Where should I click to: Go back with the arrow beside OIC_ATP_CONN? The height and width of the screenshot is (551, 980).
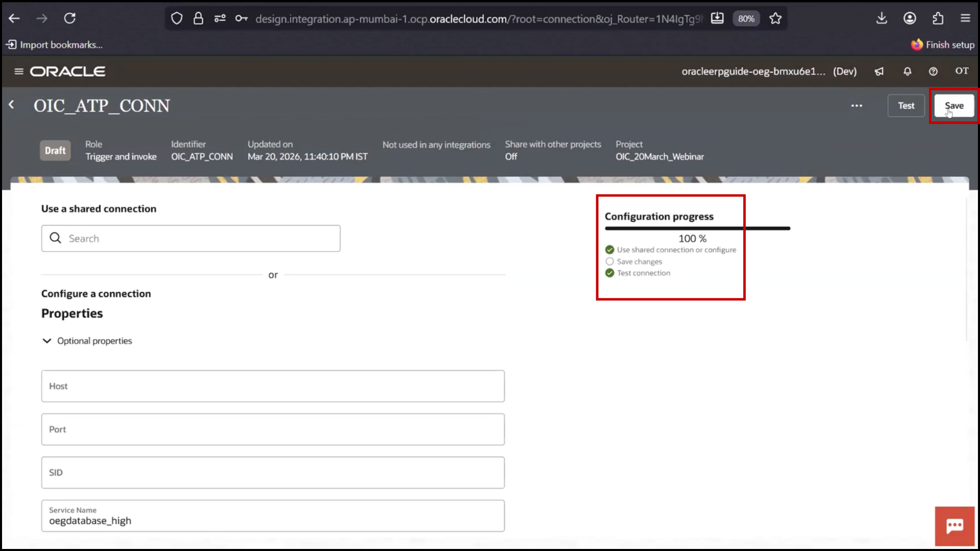11,105
